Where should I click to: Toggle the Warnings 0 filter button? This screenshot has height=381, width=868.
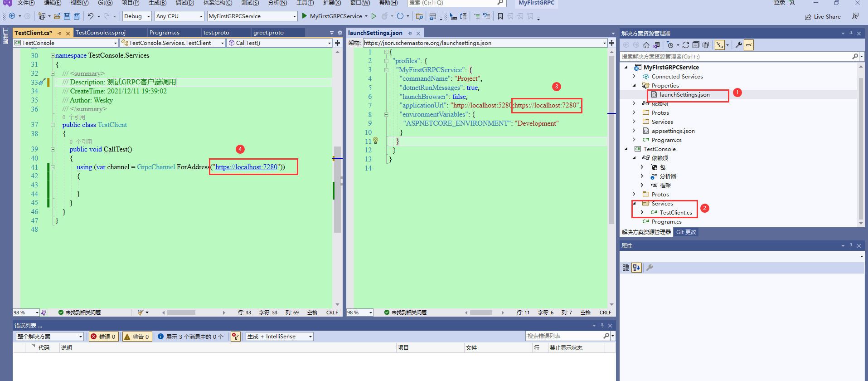click(137, 337)
